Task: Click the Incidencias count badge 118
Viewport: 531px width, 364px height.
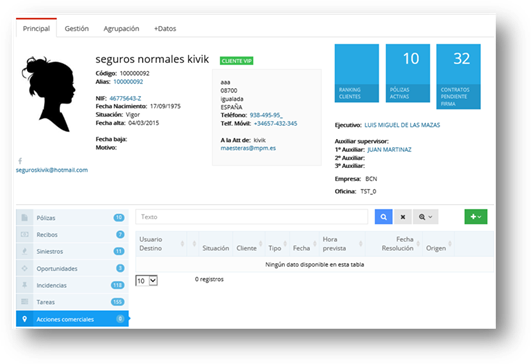Action: click(118, 285)
